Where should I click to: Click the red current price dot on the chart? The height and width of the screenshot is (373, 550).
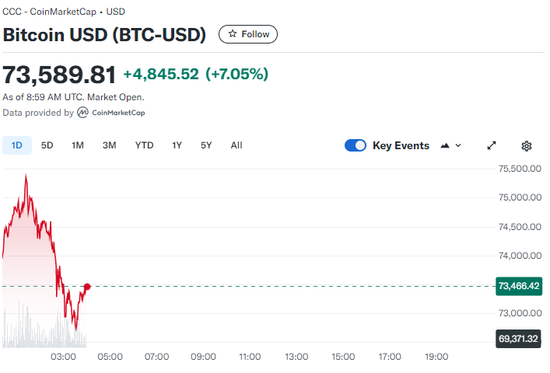point(87,287)
